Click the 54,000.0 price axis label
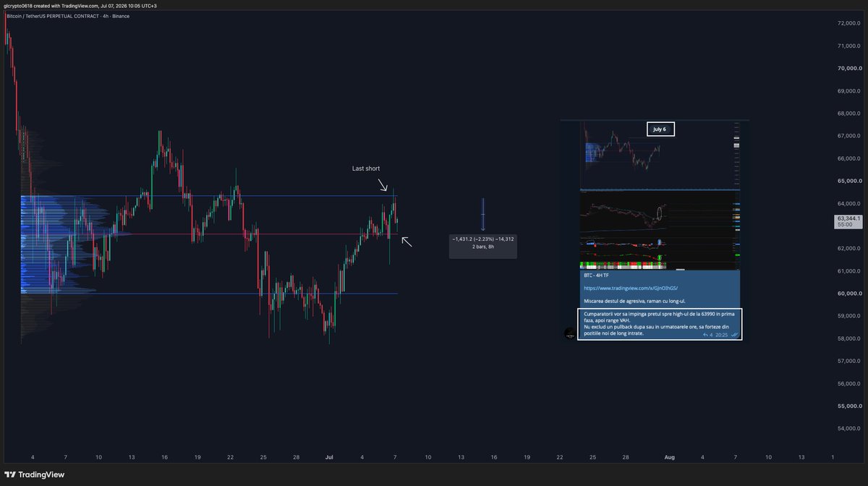868x486 pixels. [848, 429]
